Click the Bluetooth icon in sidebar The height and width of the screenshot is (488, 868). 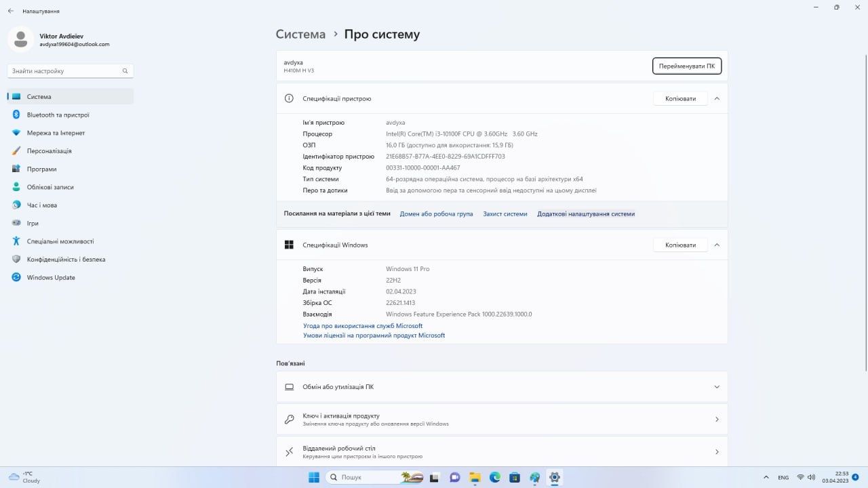[16, 115]
